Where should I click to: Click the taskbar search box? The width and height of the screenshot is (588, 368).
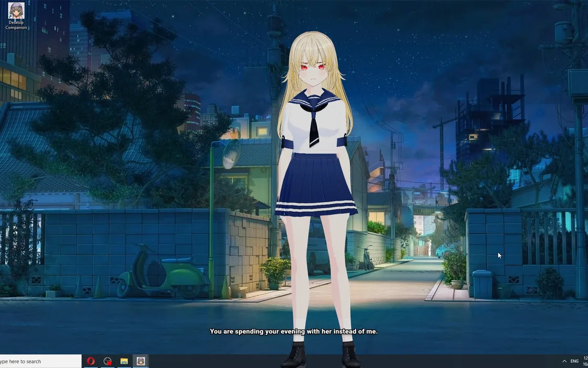[40, 361]
